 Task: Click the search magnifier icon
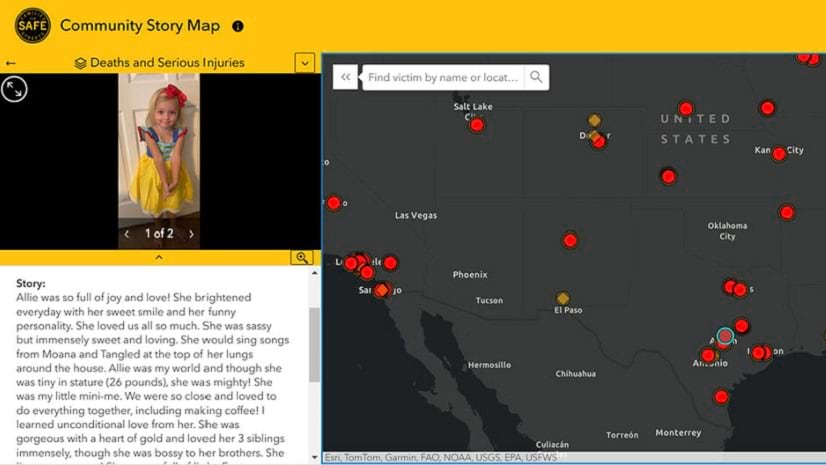536,77
